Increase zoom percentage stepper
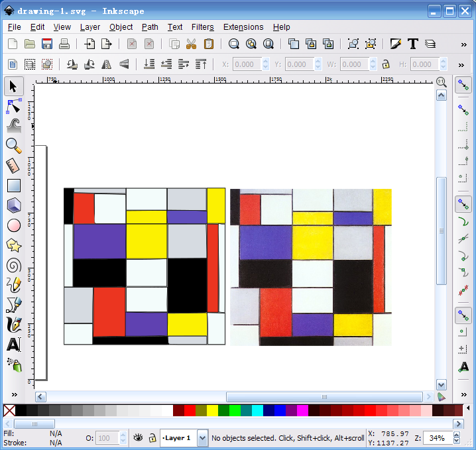 (x=456, y=435)
